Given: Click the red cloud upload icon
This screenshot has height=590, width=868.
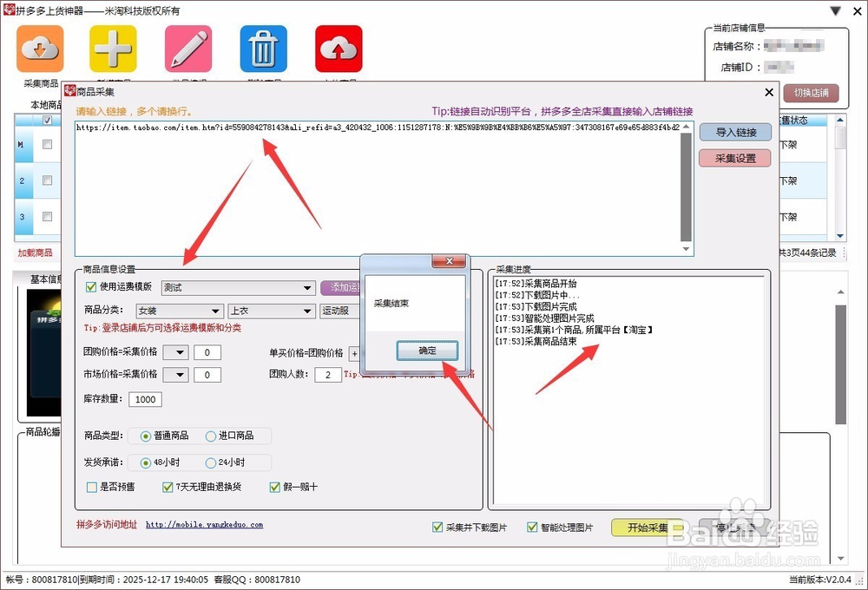Looking at the screenshot, I should point(339,49).
